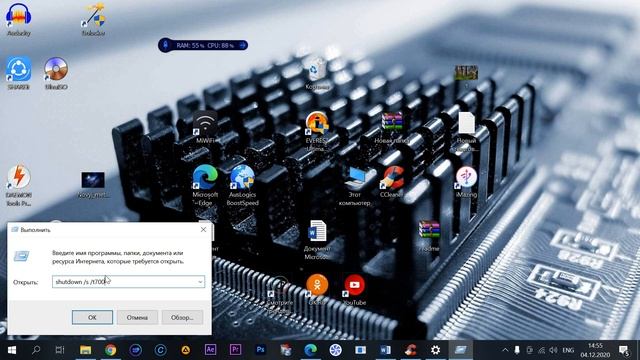Click the Обзор... browse button
Image resolution: width=640 pixels, height=360 pixels.
click(182, 317)
